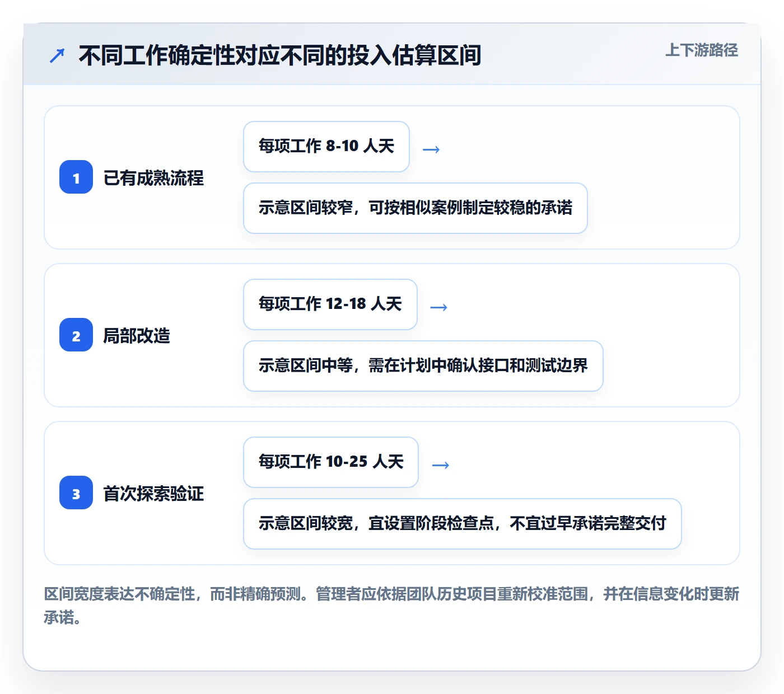Screen dimensions: 784x694
Task: Click the 示意区间中等 description box
Action: tap(423, 366)
